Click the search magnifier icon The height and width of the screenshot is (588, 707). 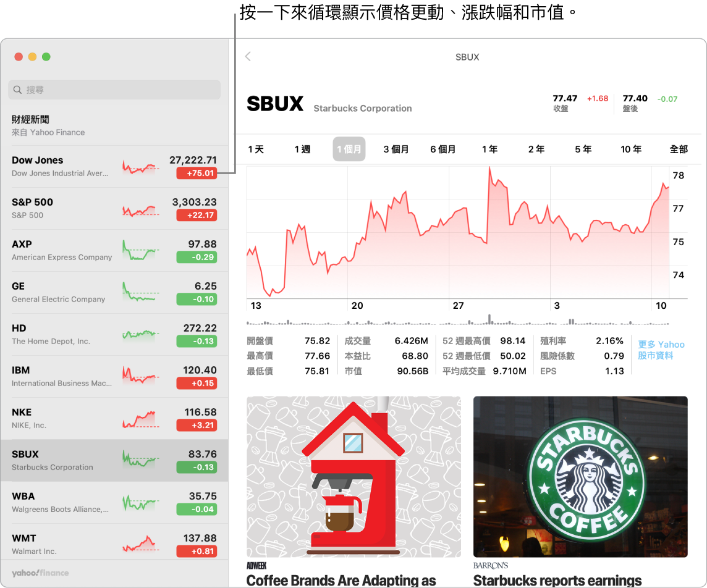click(x=17, y=90)
